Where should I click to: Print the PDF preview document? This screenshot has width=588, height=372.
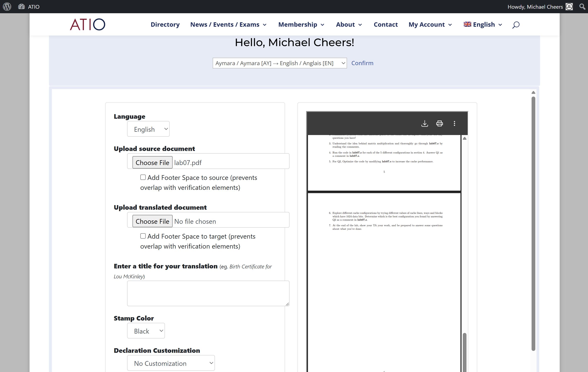pyautogui.click(x=439, y=123)
